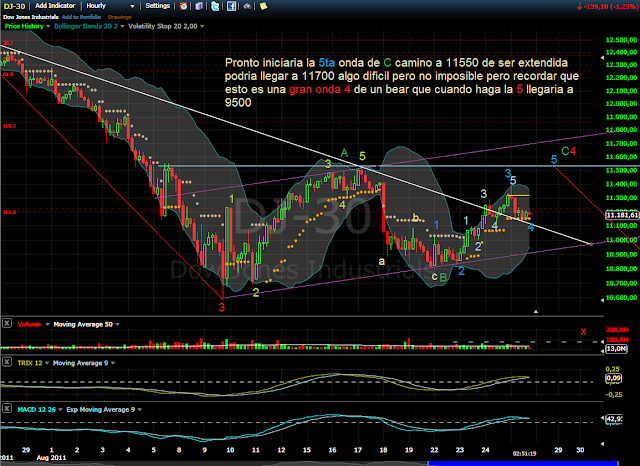Click the 10.700,00 price axis label
Screen dimensions: 640x466
point(621,283)
